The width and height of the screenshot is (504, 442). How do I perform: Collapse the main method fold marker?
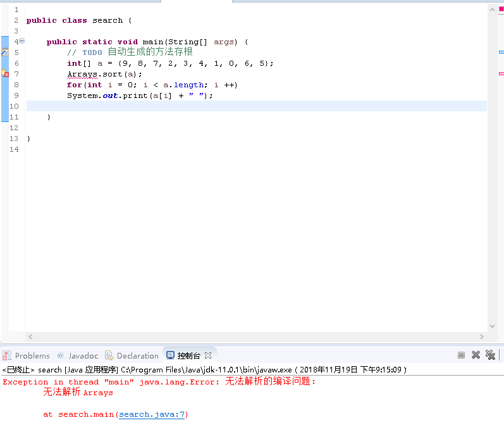point(22,41)
